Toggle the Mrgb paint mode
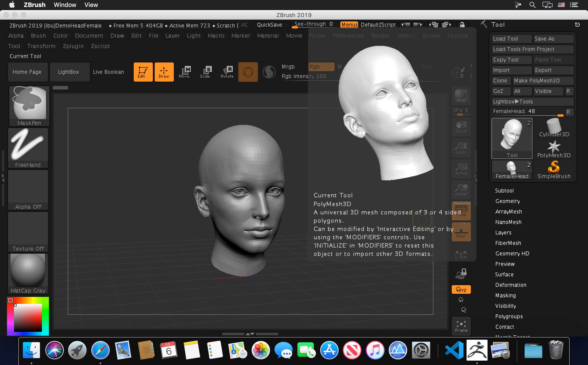 (x=294, y=67)
